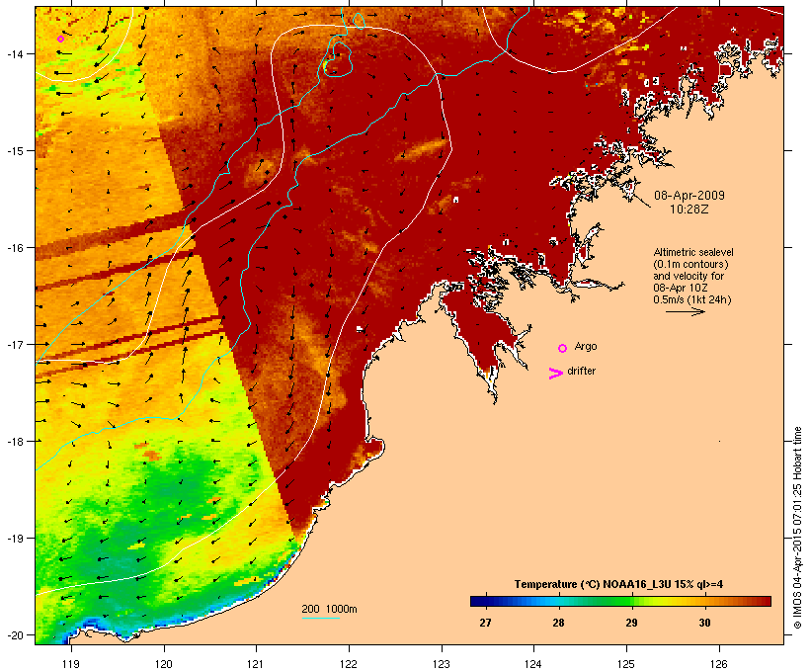Click the latitude axis label -14
Viewport: 810px width, 672px height.
[14, 53]
